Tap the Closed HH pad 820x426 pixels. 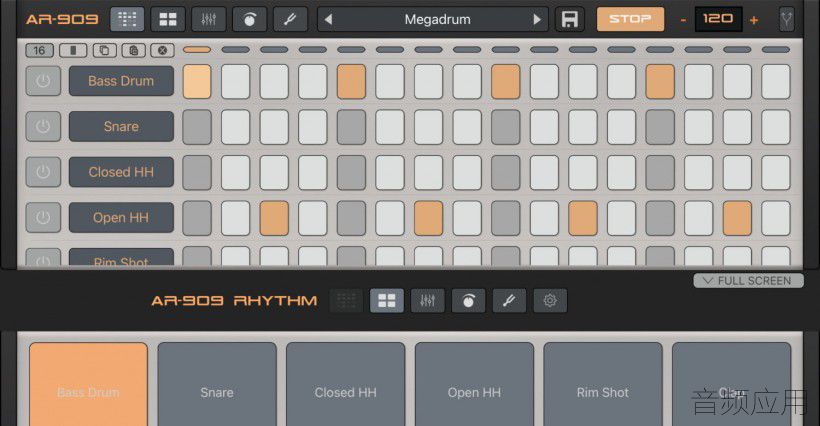click(x=346, y=384)
